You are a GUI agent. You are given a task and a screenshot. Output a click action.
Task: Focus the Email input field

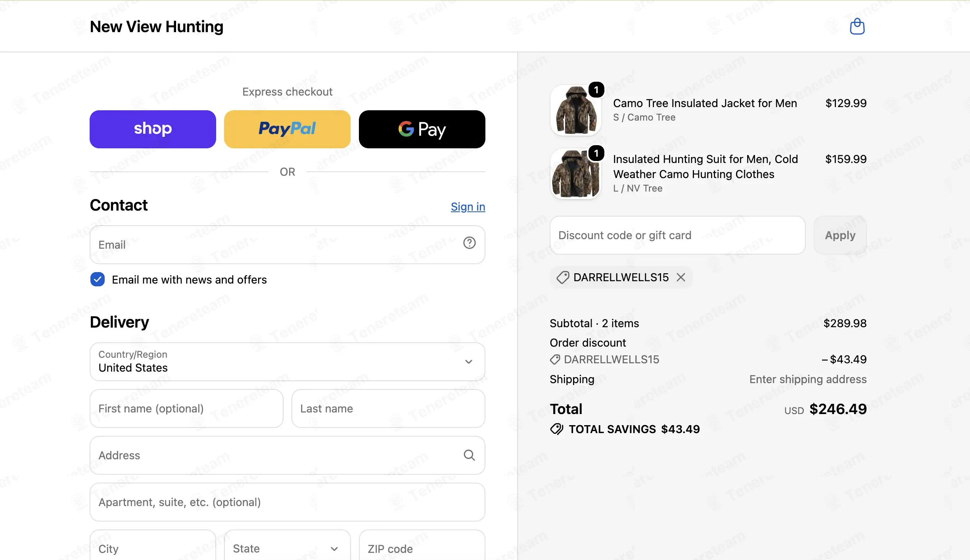[x=287, y=245]
